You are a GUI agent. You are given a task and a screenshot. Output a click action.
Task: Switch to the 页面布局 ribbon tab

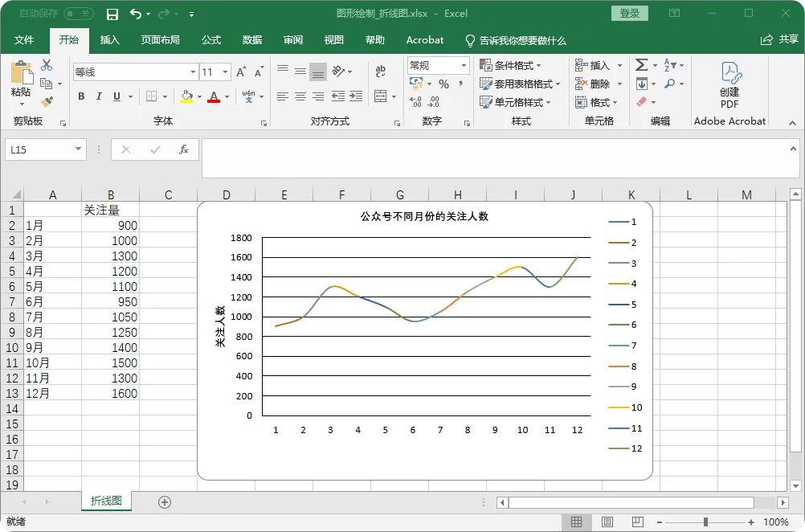coord(160,40)
